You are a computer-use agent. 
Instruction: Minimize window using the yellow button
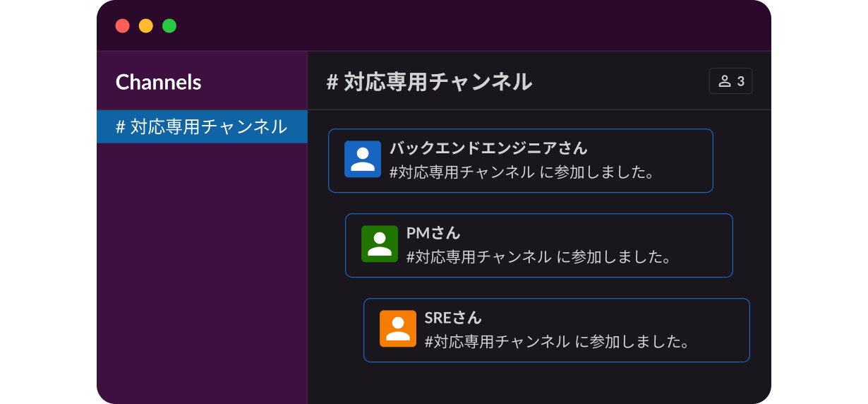point(146,26)
